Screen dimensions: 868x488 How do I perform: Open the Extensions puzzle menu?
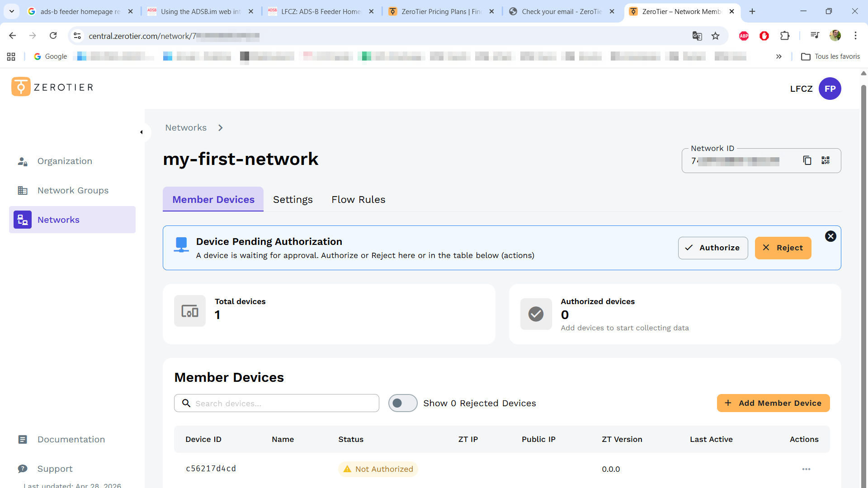coord(785,36)
